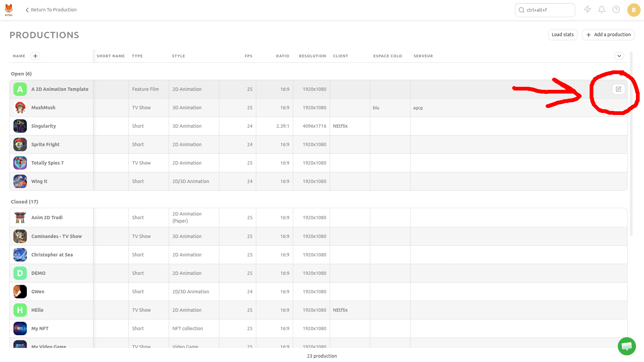Click the Resolution column header
This screenshot has width=644, height=362.
coord(312,56)
